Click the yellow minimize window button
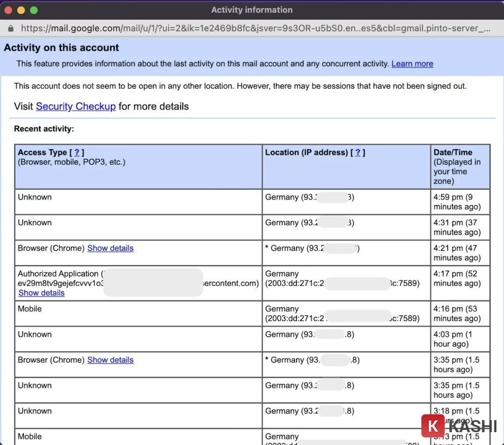Screen dimensions: 504x445 click(x=21, y=10)
